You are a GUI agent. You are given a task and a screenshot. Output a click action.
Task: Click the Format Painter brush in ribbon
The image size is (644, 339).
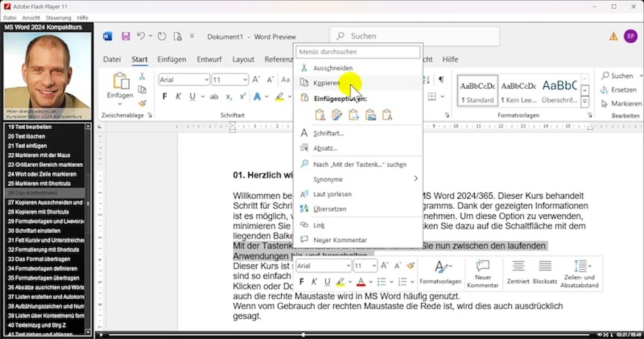[x=142, y=104]
